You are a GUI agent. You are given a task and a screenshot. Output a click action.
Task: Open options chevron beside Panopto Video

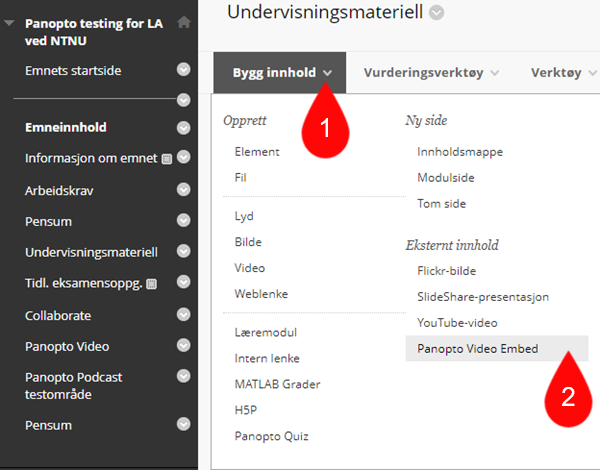point(184,346)
